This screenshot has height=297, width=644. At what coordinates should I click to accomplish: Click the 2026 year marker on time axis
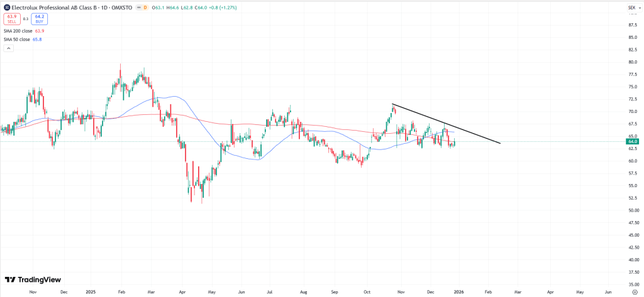458,292
